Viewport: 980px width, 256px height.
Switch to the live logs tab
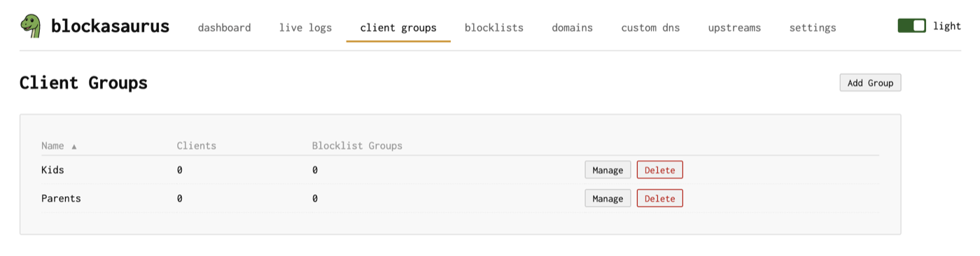point(305,28)
